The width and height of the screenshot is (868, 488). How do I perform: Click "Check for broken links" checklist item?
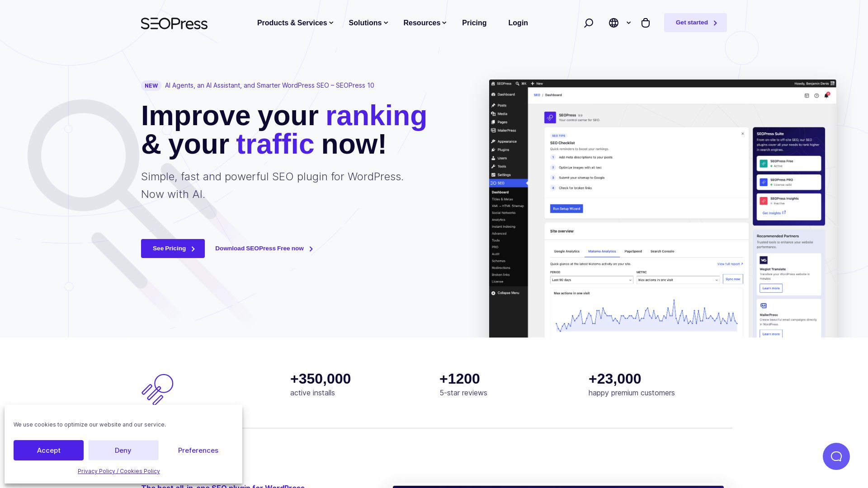point(575,188)
